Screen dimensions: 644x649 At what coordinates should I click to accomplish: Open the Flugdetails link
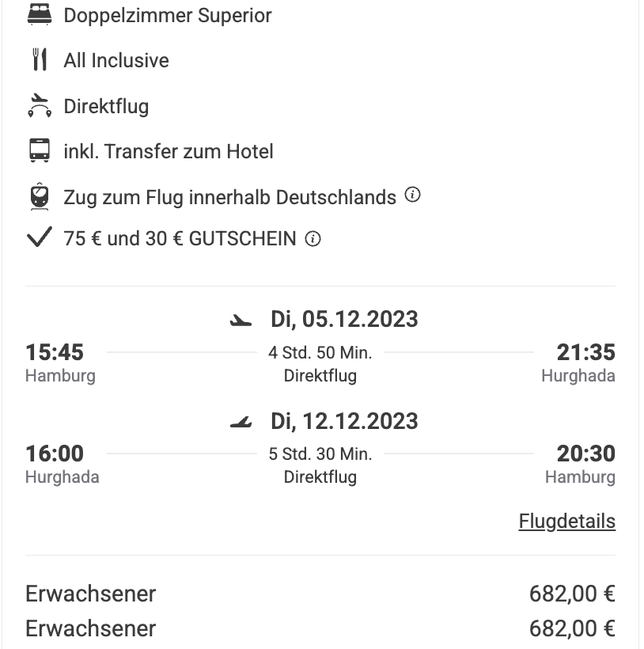(x=566, y=521)
